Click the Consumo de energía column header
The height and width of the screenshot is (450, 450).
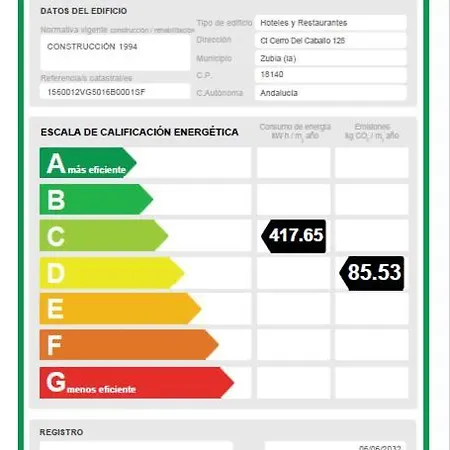(x=295, y=132)
